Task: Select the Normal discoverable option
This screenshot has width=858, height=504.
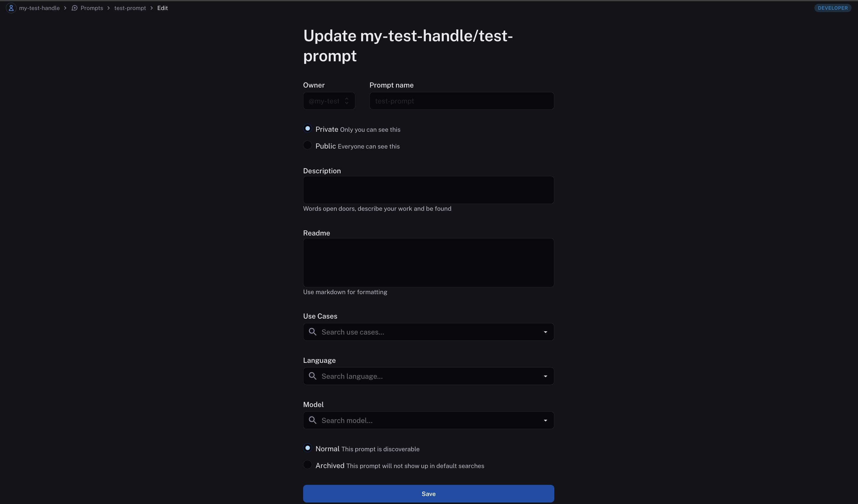Action: pyautogui.click(x=308, y=448)
